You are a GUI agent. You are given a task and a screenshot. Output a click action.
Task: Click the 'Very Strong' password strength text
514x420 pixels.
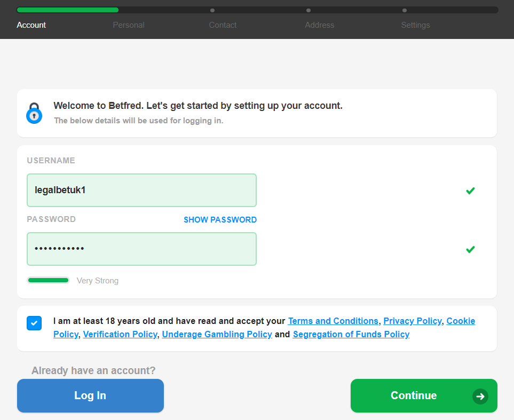97,281
